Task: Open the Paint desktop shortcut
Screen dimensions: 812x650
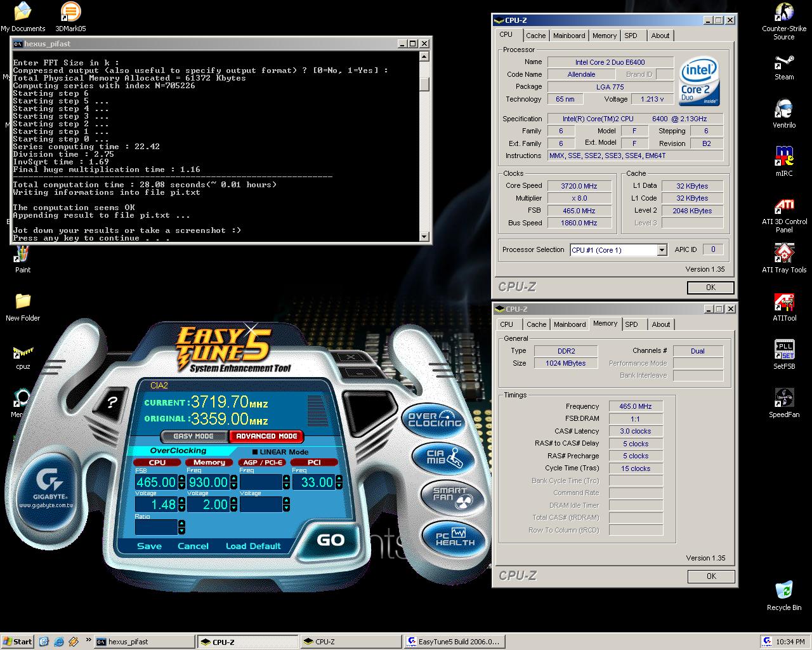Action: (23, 259)
